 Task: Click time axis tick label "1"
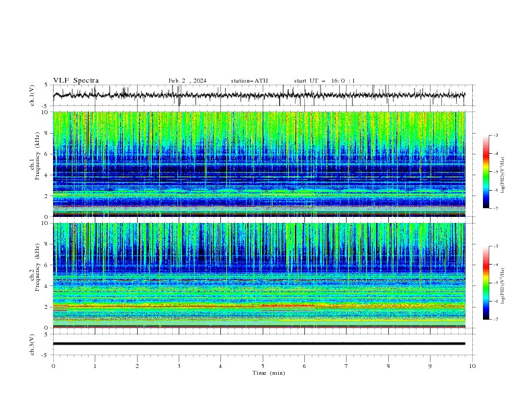[x=95, y=366]
